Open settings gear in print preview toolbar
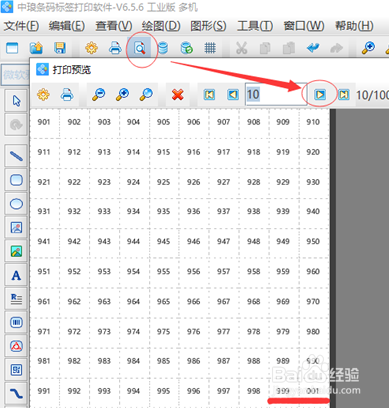This screenshot has height=408, width=389. coord(43,95)
